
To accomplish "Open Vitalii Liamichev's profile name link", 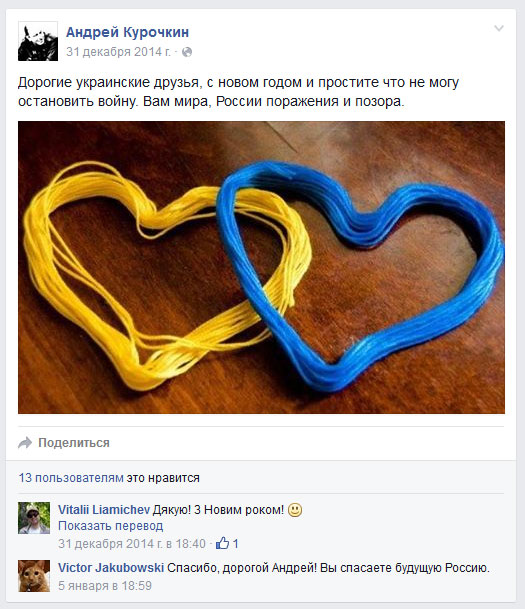I will (104, 510).
